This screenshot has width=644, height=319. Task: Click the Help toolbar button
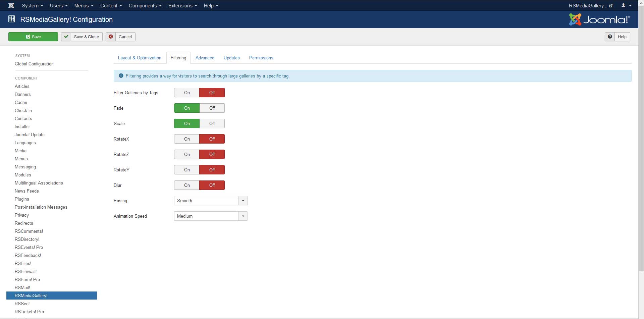click(x=618, y=37)
